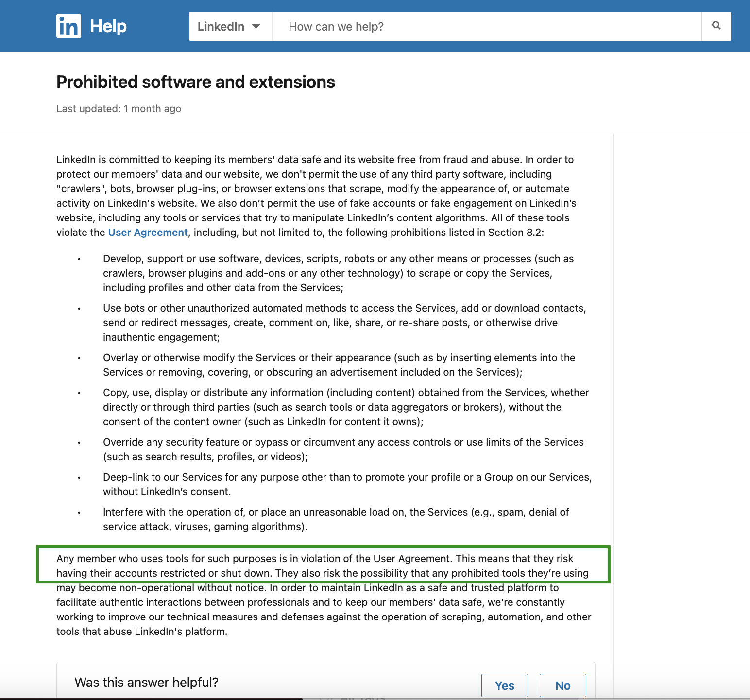Click the User Agreement link
Viewport: 750px width, 700px height.
tap(148, 232)
